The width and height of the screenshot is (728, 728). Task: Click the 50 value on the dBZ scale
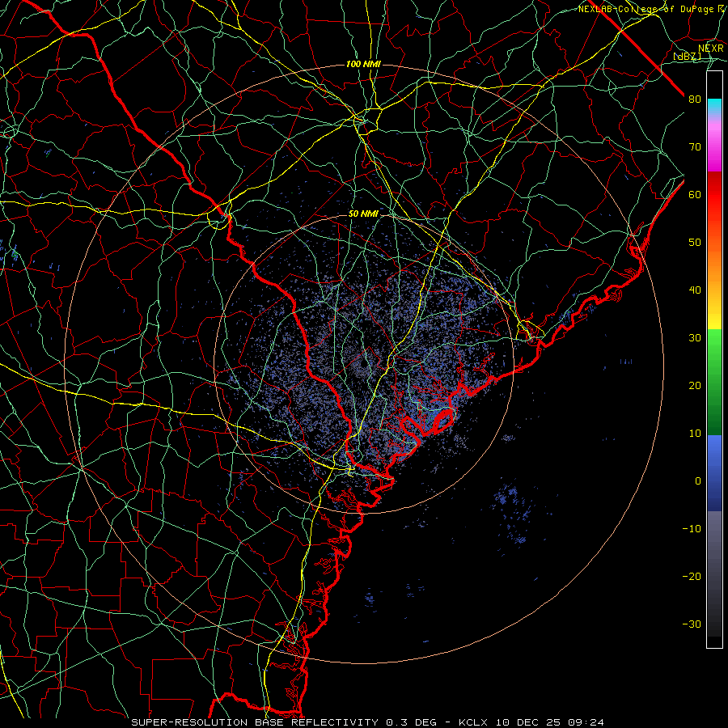tap(695, 243)
